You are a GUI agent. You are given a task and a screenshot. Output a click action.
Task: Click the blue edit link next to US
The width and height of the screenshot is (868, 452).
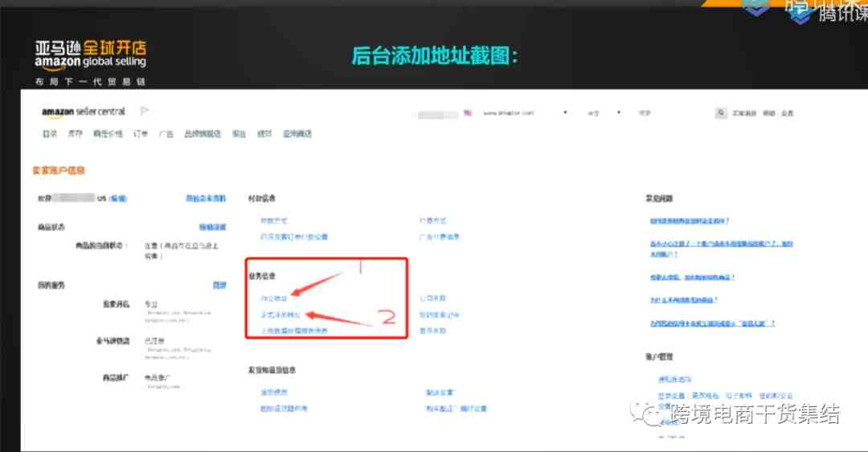118,198
